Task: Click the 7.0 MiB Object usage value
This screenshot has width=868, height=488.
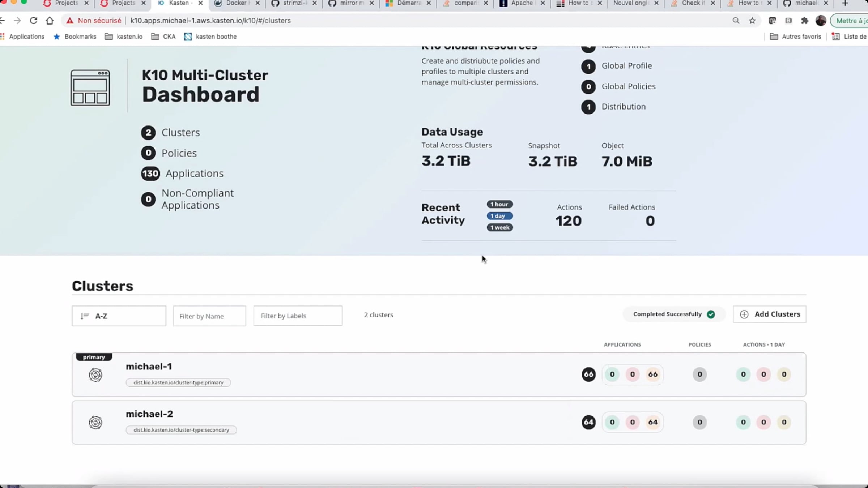Action: 627,161
